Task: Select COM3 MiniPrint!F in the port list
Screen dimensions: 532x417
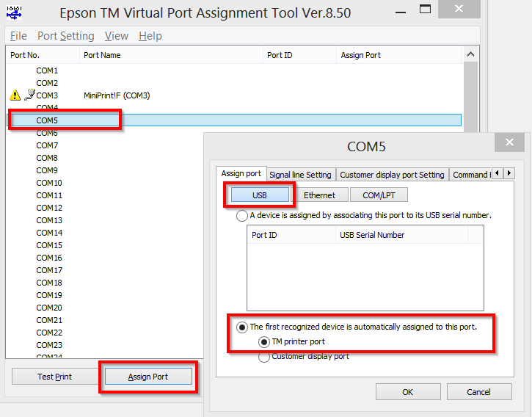Action: tap(117, 95)
